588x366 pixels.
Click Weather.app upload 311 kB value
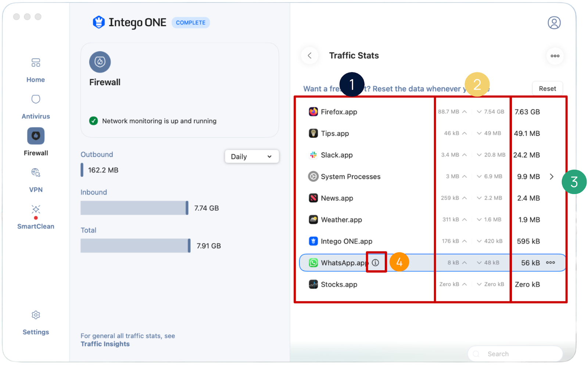[x=451, y=220]
